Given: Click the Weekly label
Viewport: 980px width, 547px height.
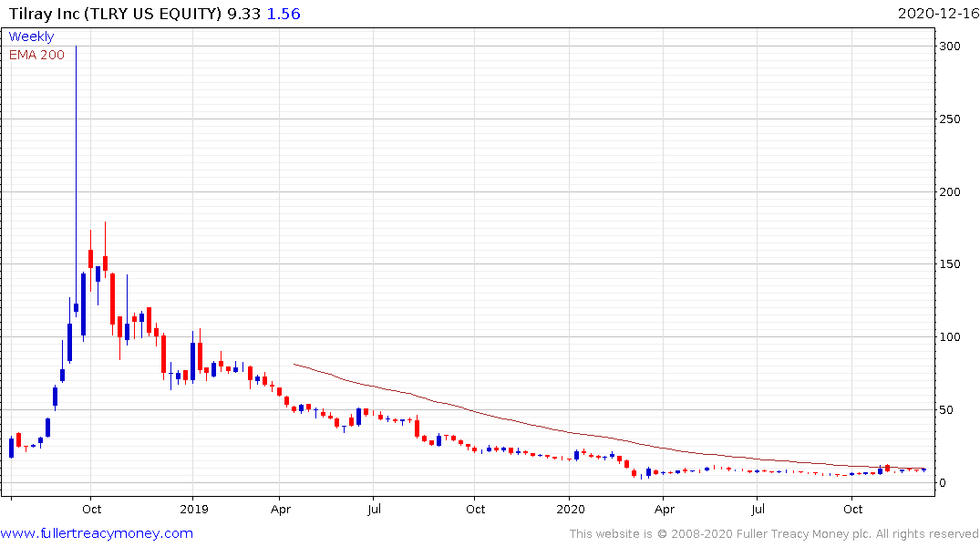Looking at the screenshot, I should coord(31,36).
